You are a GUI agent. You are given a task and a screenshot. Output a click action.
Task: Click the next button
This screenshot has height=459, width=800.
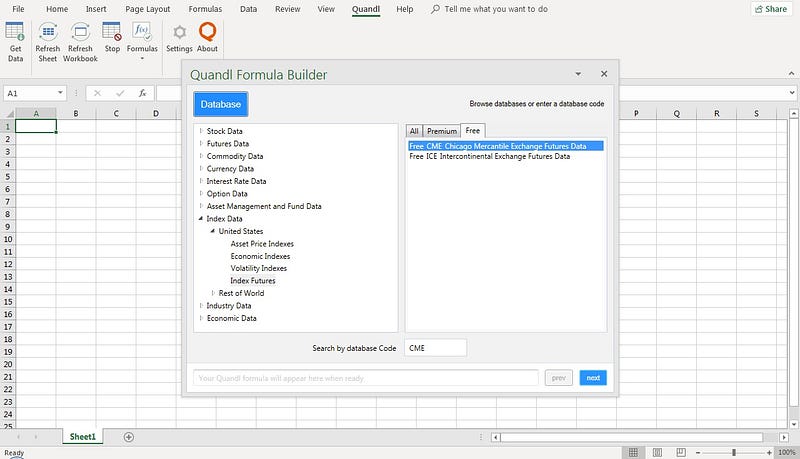tap(593, 378)
